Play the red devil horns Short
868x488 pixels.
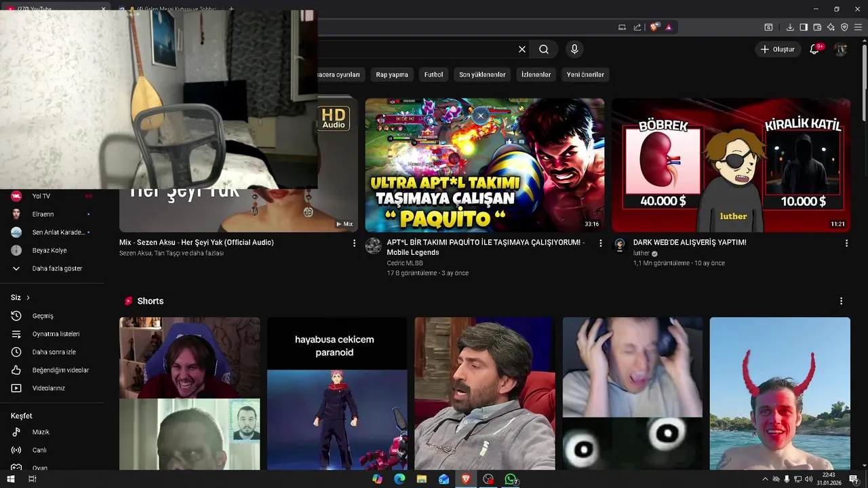pyautogui.click(x=780, y=393)
